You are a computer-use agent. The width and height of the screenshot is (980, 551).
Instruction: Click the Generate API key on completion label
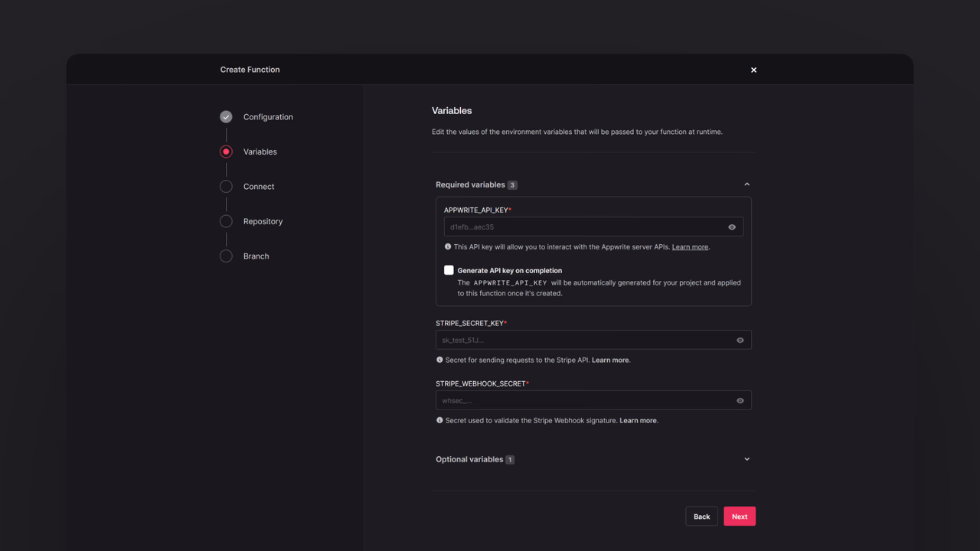[x=510, y=270]
